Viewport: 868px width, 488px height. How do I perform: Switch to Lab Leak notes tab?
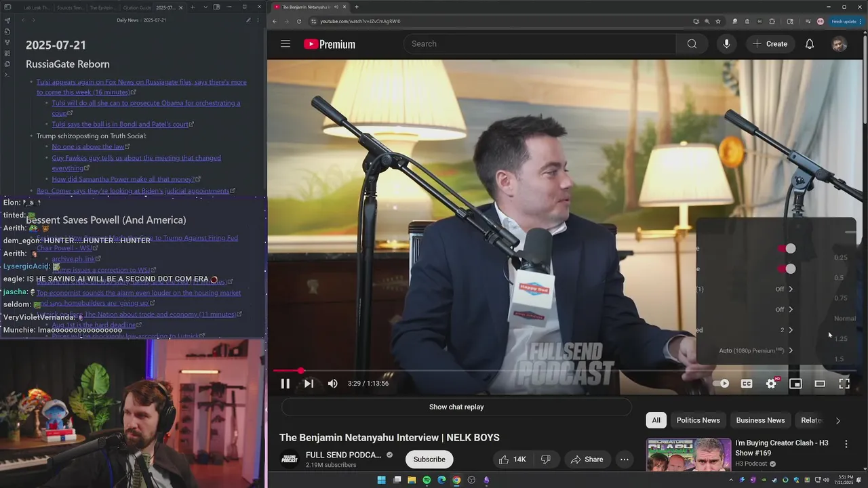pyautogui.click(x=36, y=7)
